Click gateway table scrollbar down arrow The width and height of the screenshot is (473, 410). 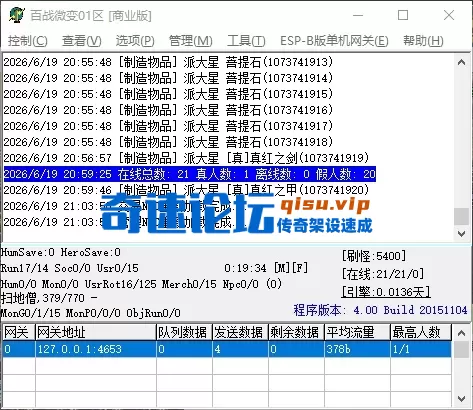pos(462,398)
